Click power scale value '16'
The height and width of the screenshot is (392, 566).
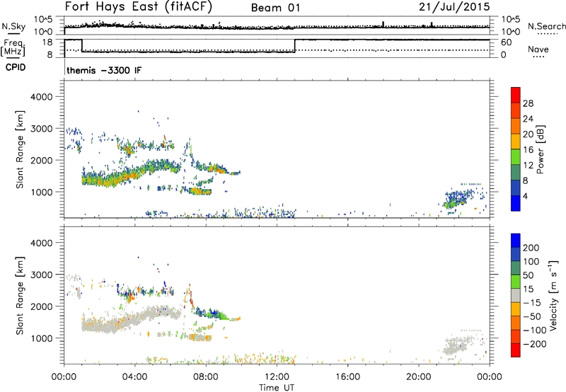click(x=528, y=150)
